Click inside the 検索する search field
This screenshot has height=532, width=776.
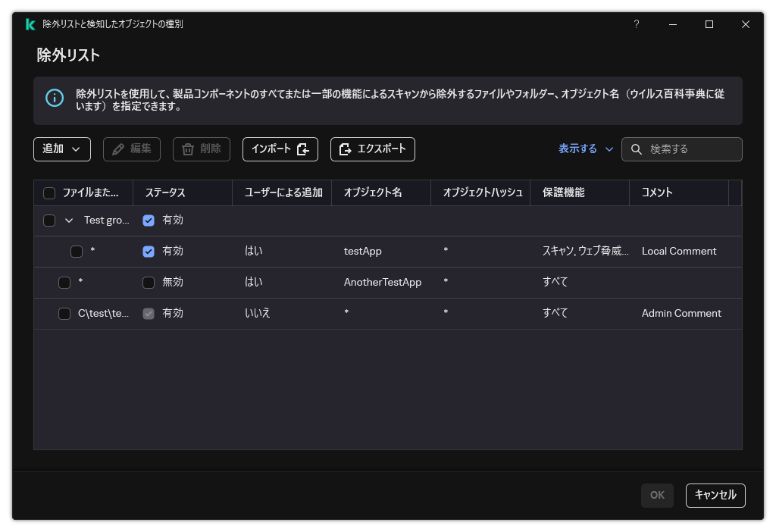(686, 149)
